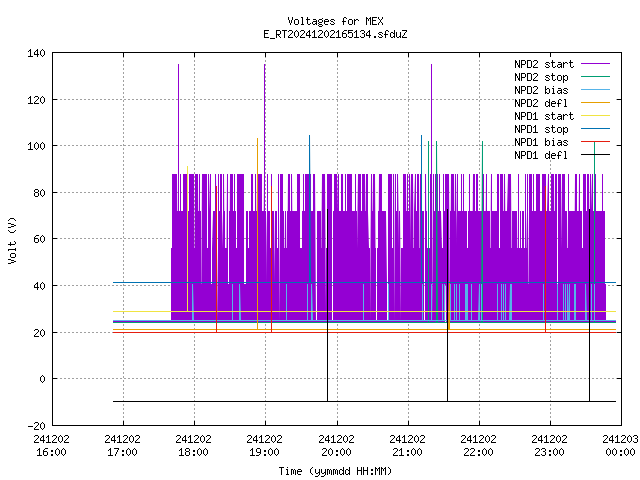This screenshot has height=480, width=640.
Task: Click the 'Voltages for MEX' chart title
Action: (335, 21)
